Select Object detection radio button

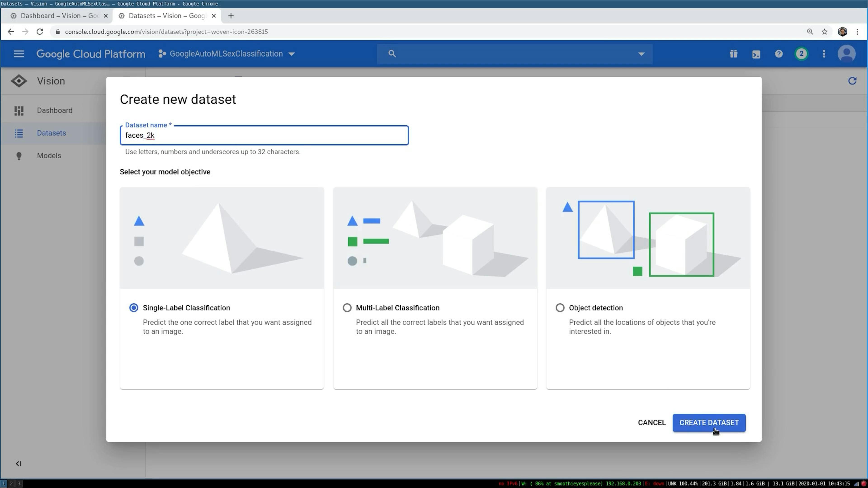point(560,308)
